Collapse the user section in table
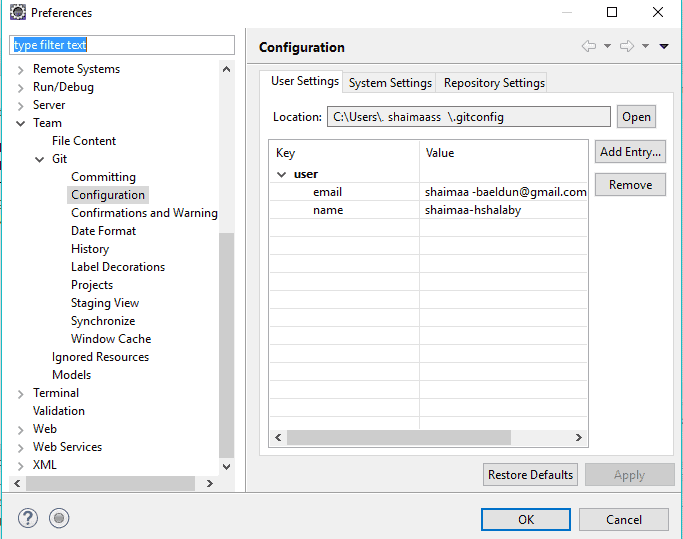The width and height of the screenshot is (683, 539). (x=281, y=174)
